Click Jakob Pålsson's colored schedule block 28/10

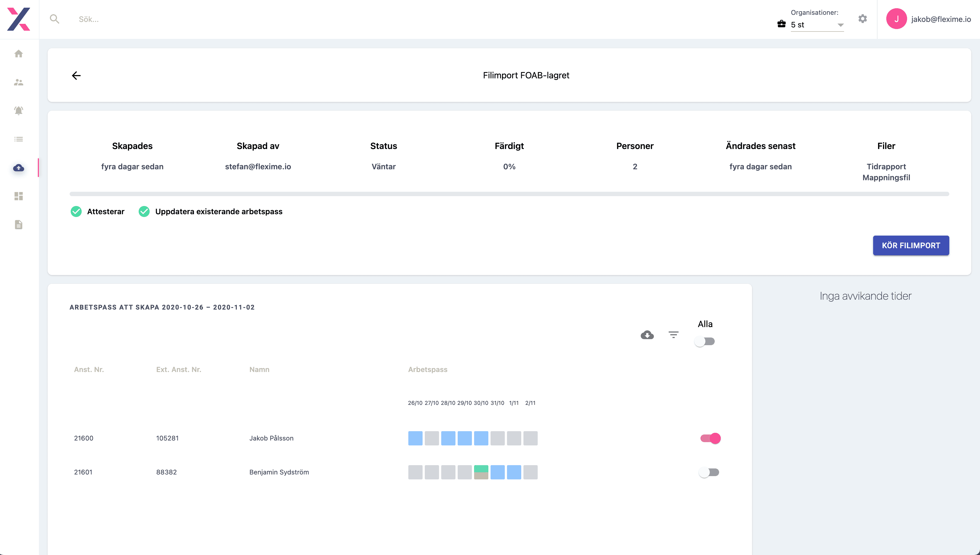448,438
